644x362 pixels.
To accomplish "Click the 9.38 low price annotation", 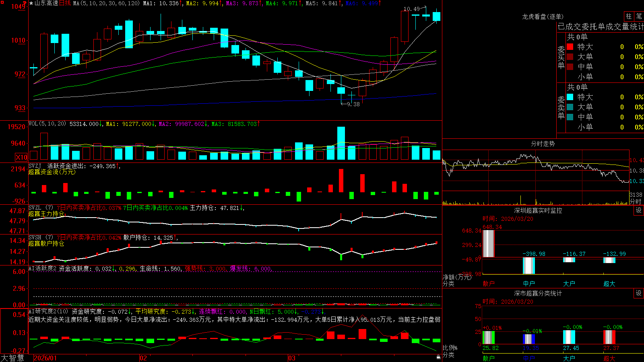I will [353, 104].
